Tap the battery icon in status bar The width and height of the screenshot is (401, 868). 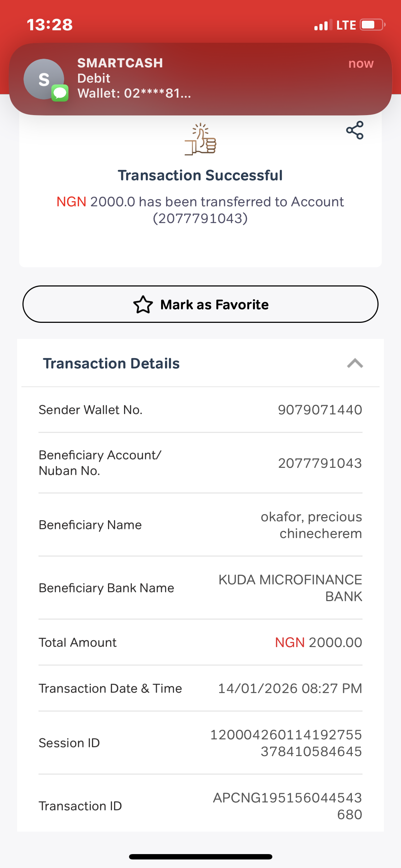(x=372, y=25)
